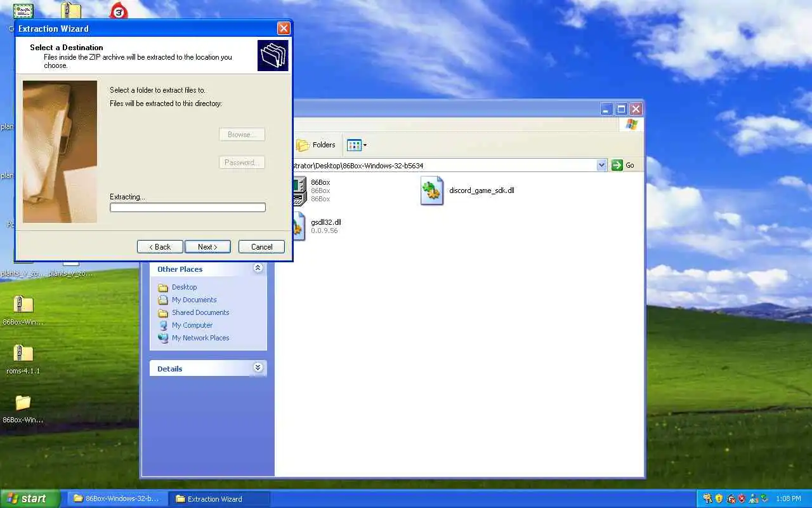Open Desktop link in Other Places
This screenshot has height=508, width=812.
(x=184, y=287)
